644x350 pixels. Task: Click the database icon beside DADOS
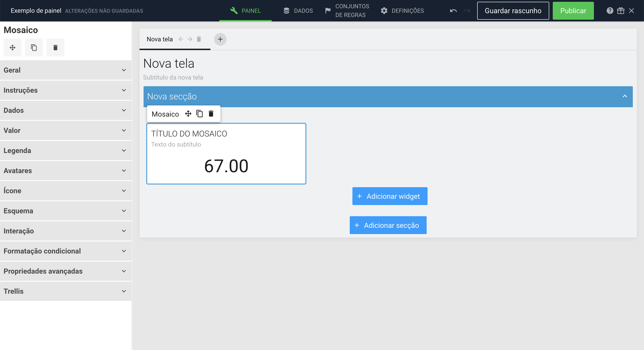tap(286, 11)
